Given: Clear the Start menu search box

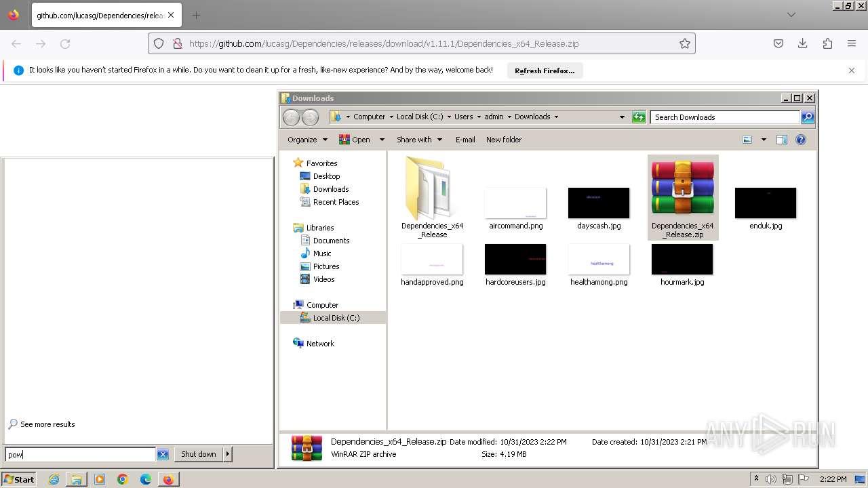Looking at the screenshot, I should (163, 455).
